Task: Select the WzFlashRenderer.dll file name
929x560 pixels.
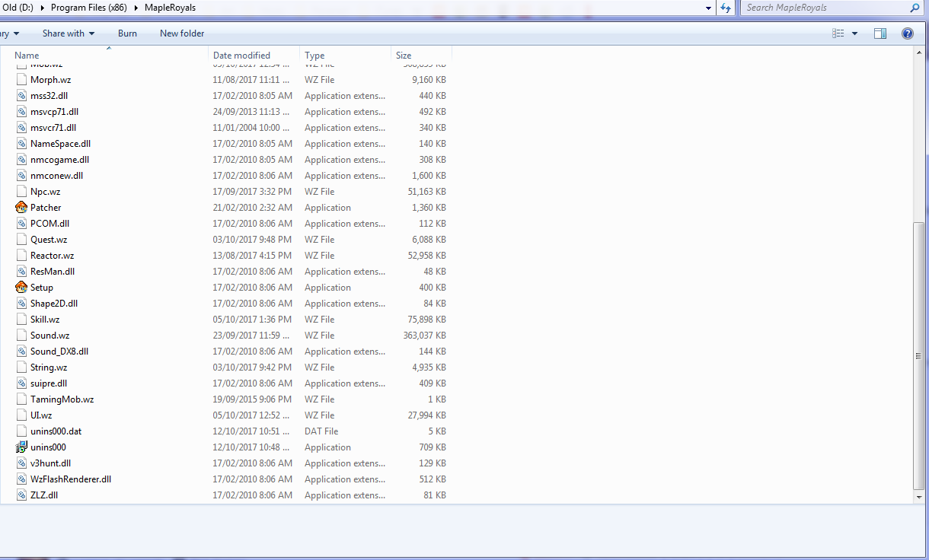Action: 71,479
